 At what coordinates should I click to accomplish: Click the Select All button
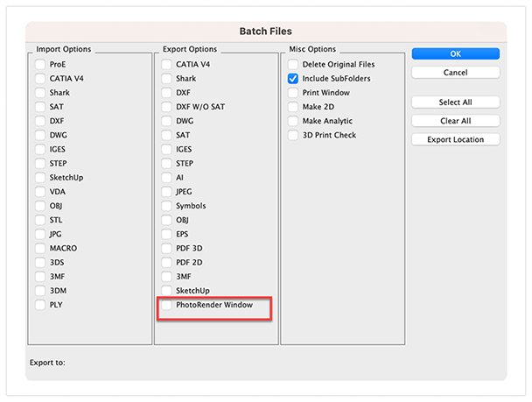click(455, 102)
